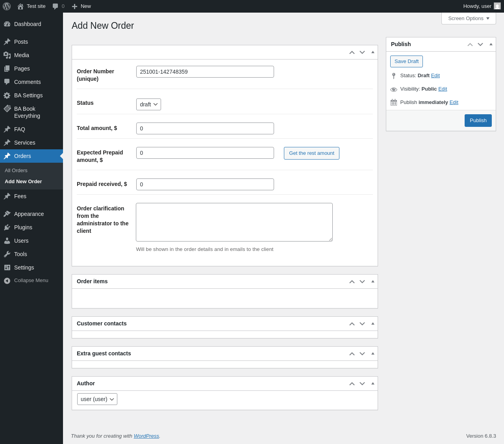This screenshot has width=504, height=444.
Task: Click the Plugins plug icon in sidebar
Action: (x=7, y=227)
